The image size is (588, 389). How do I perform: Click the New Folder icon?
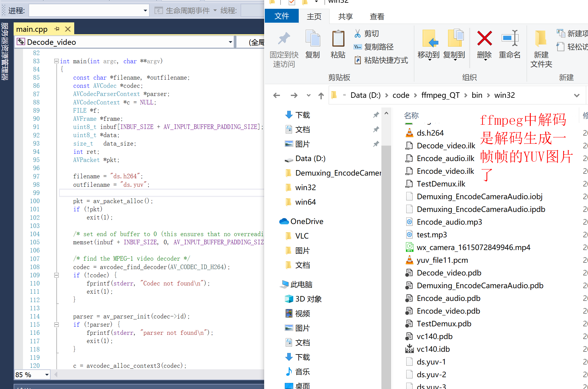click(541, 39)
